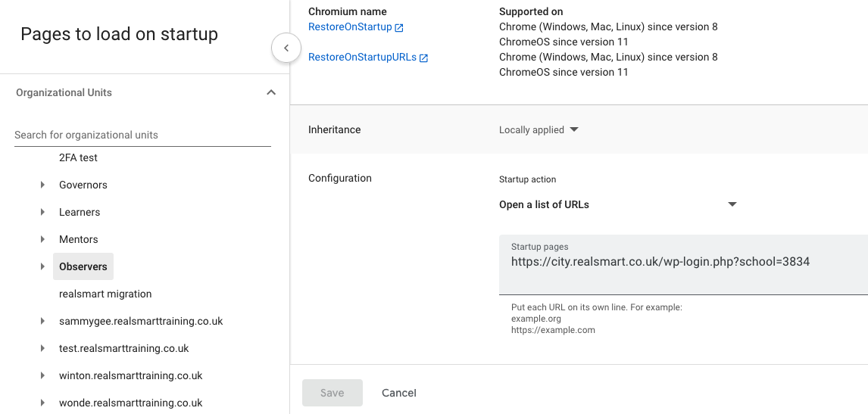Expand sammygee.realsmarttraining.co.uk unit
The height and width of the screenshot is (414, 868).
click(x=43, y=321)
